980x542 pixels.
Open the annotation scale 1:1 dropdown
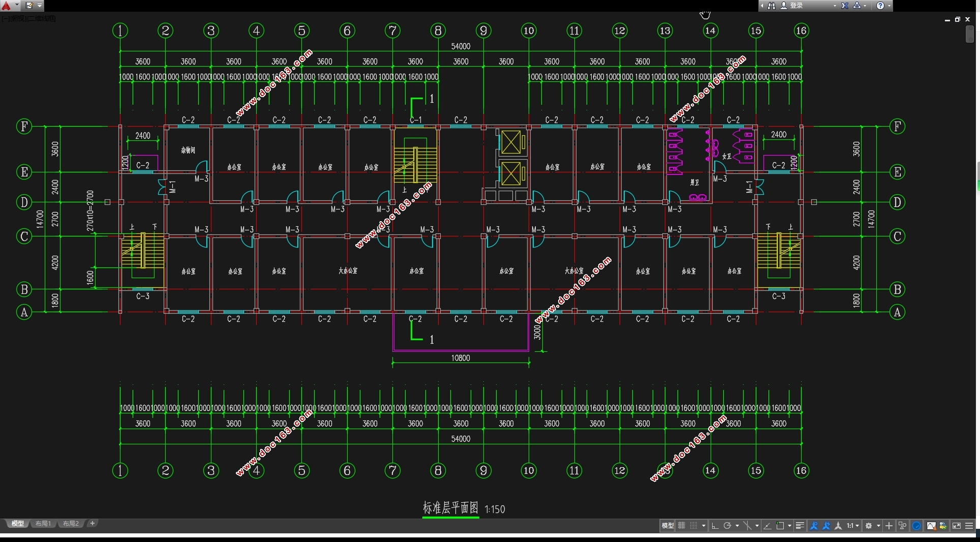[853, 526]
